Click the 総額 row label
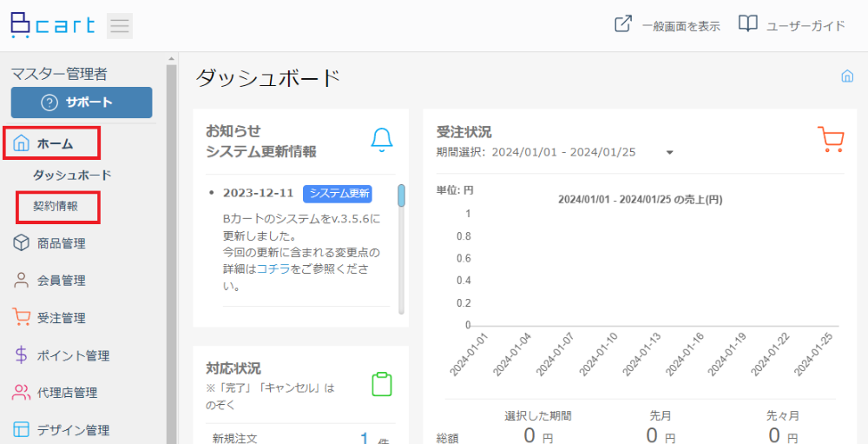The height and width of the screenshot is (444, 868). 448,439
